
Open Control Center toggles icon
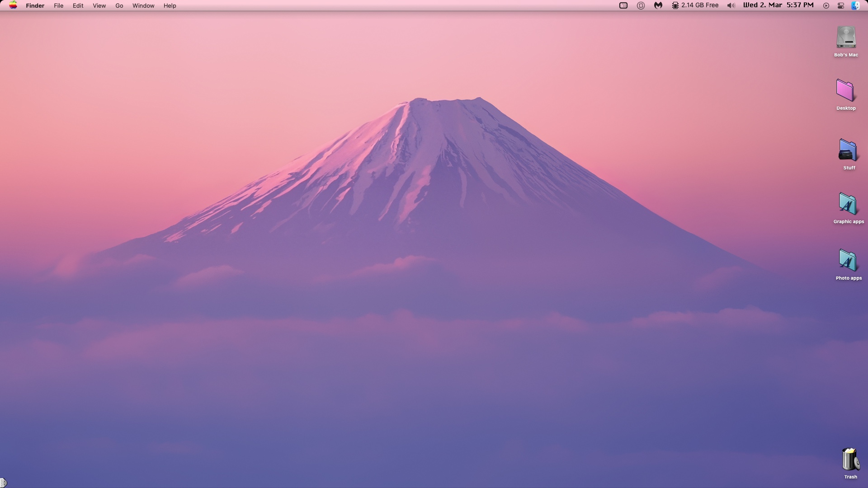click(x=841, y=5)
